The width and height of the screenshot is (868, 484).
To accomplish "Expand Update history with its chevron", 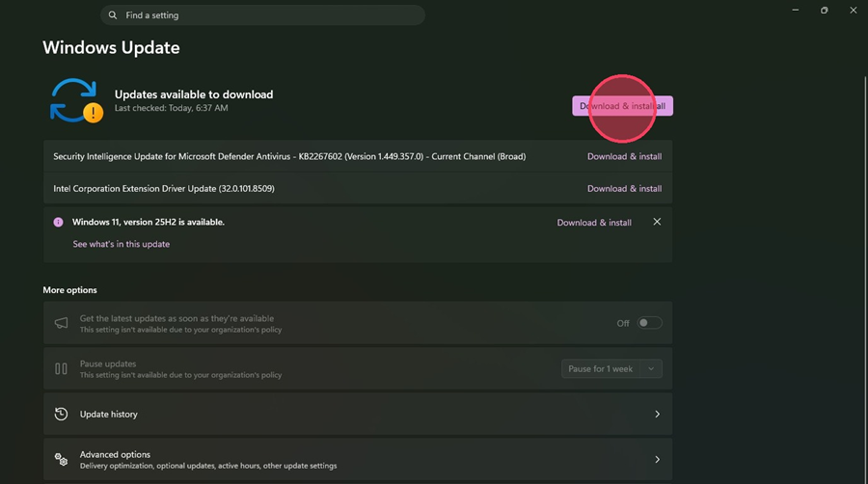I will click(657, 415).
